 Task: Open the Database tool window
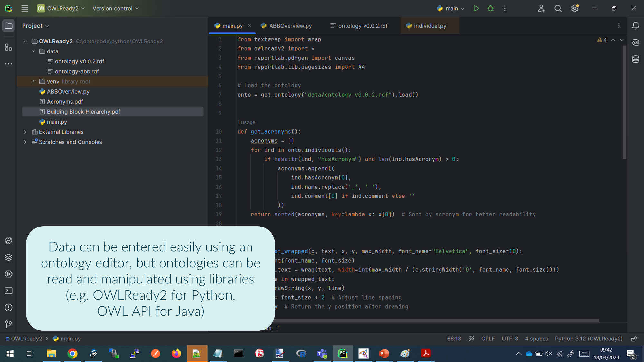pyautogui.click(x=636, y=59)
